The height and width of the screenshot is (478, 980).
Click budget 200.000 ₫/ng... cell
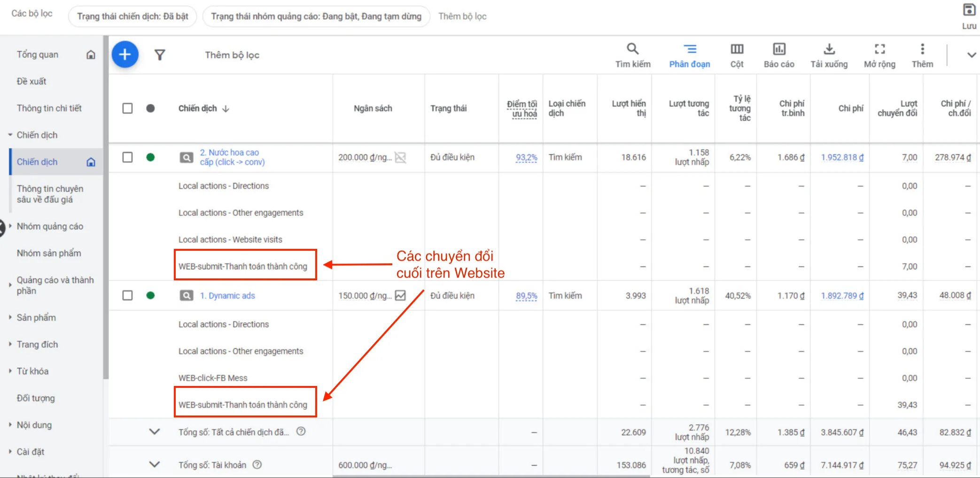coord(365,157)
